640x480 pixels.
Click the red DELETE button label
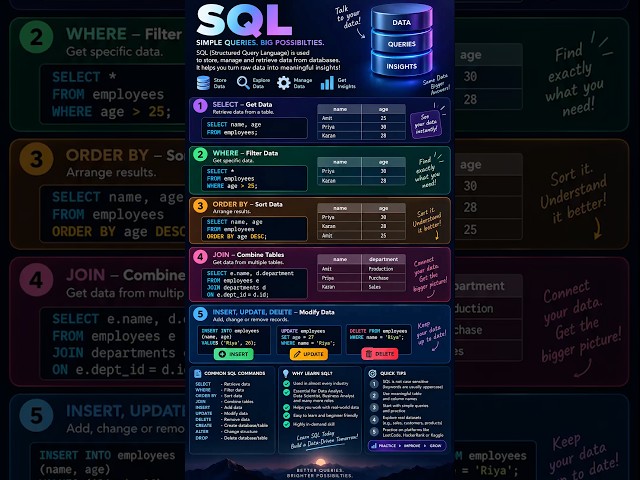click(384, 354)
